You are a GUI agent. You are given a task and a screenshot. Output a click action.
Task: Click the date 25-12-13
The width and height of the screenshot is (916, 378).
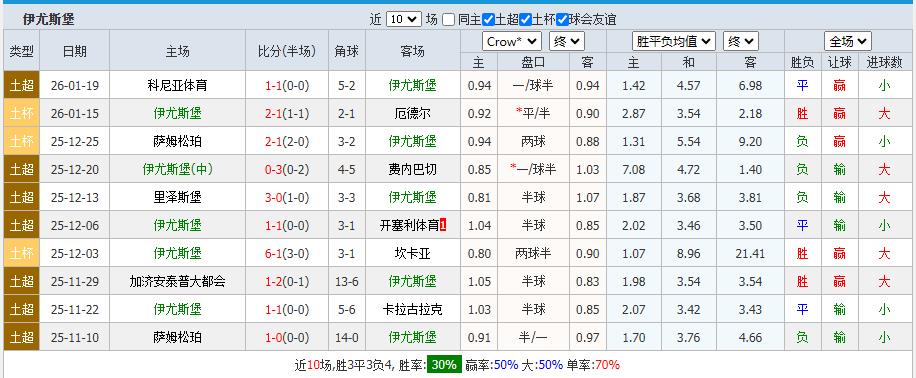pyautogui.click(x=74, y=197)
